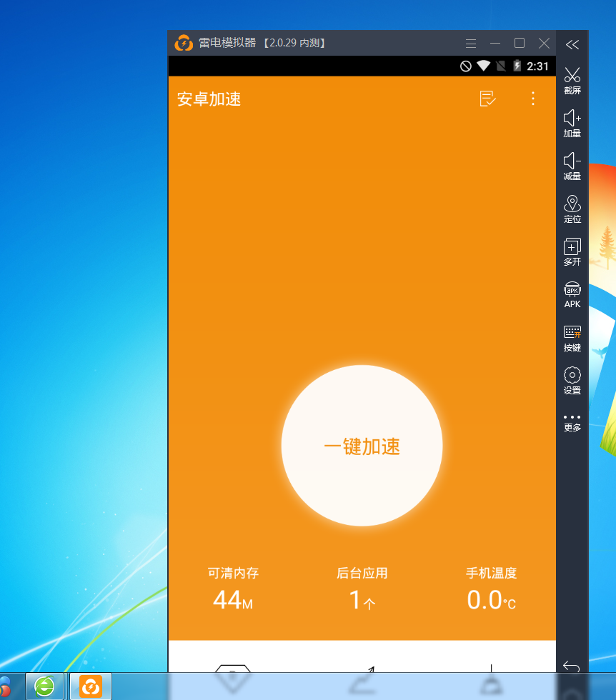Viewport: 616px width, 700px height.
Task: Tap the 手机温度 phone temperature reading
Action: pos(491,590)
